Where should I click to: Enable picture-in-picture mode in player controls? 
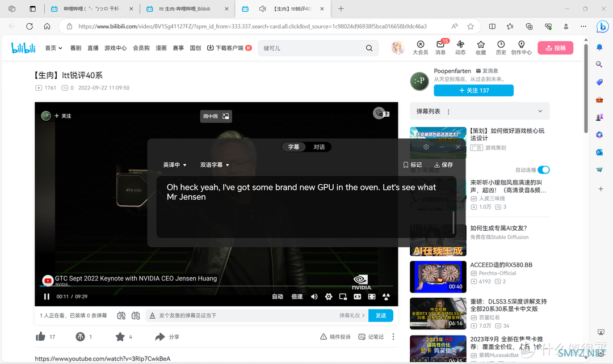pos(343,297)
